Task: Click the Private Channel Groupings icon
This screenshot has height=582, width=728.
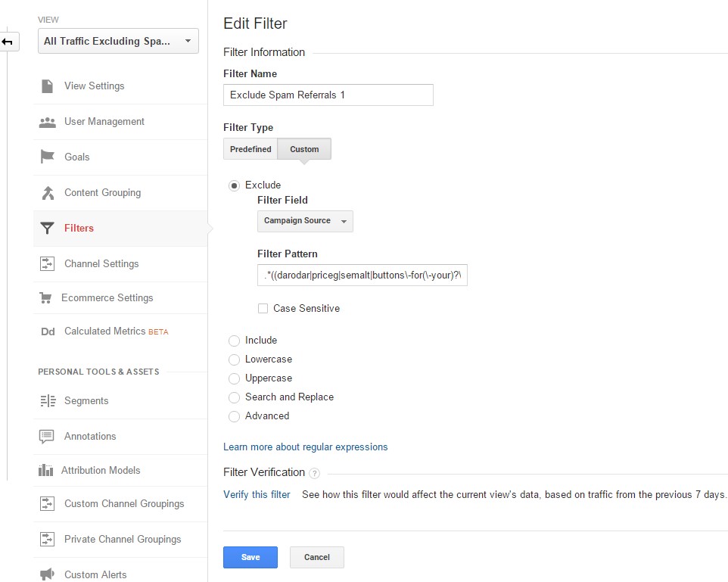Action: click(x=47, y=540)
